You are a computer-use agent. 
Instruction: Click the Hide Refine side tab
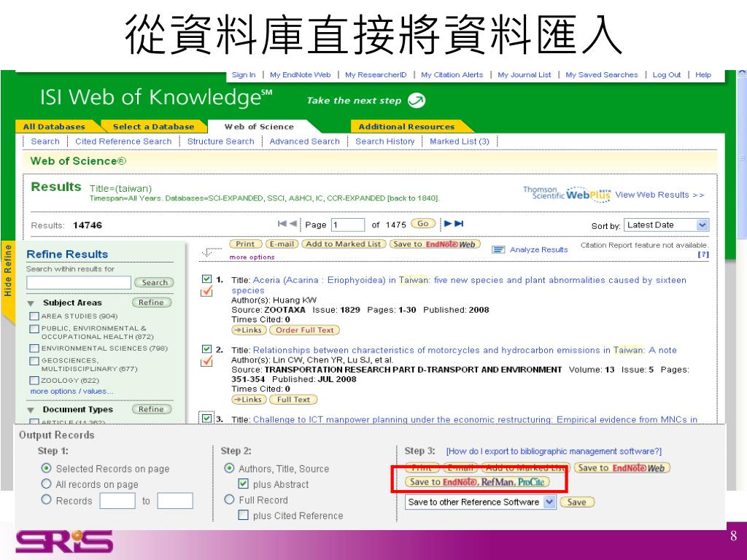click(x=7, y=271)
